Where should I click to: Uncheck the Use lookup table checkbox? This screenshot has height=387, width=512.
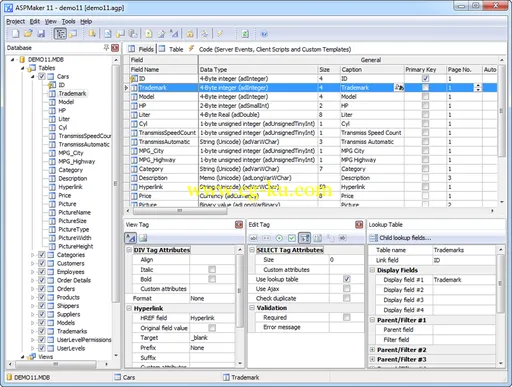(x=347, y=279)
